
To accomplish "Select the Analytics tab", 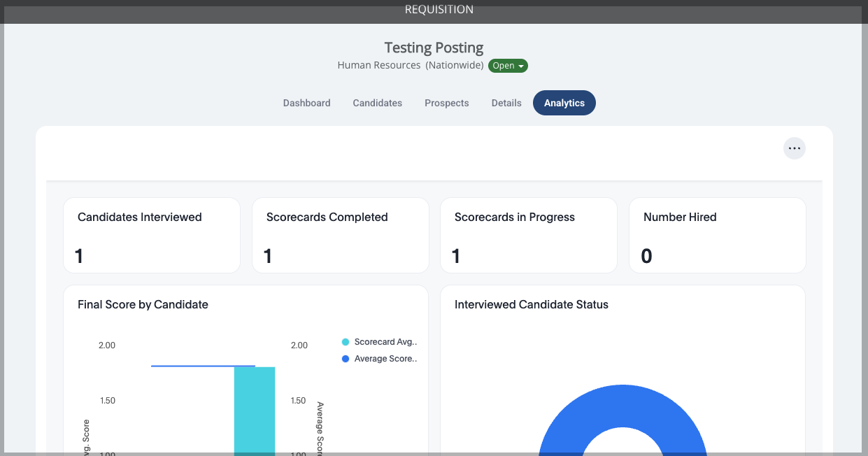I will (564, 103).
